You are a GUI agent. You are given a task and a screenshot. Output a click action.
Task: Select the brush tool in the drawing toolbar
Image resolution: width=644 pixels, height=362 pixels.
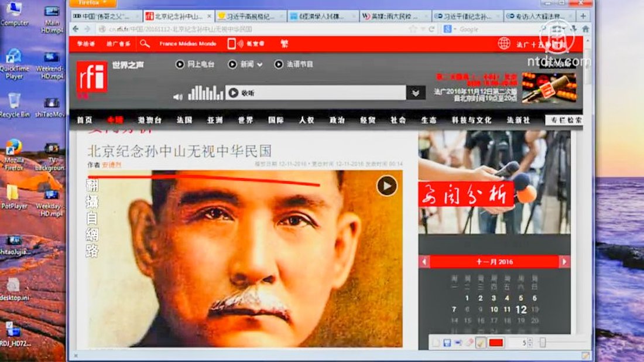coord(480,343)
